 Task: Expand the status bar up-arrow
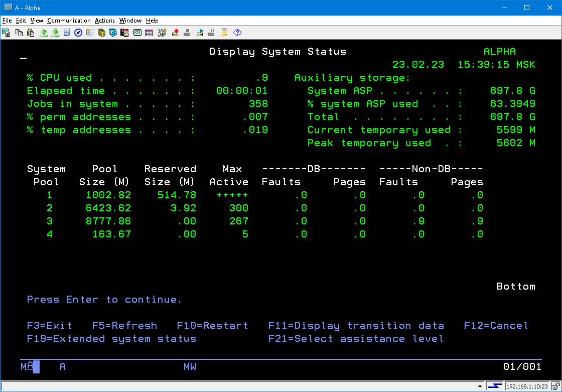point(480,386)
